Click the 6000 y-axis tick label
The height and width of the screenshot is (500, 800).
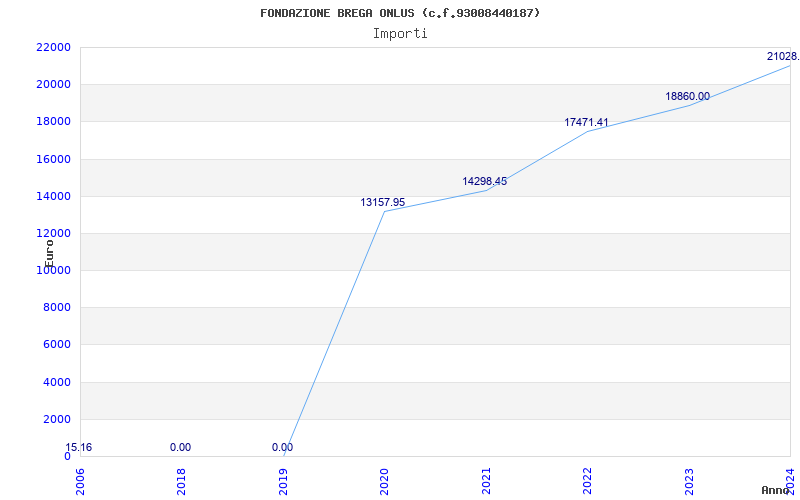tap(56, 345)
